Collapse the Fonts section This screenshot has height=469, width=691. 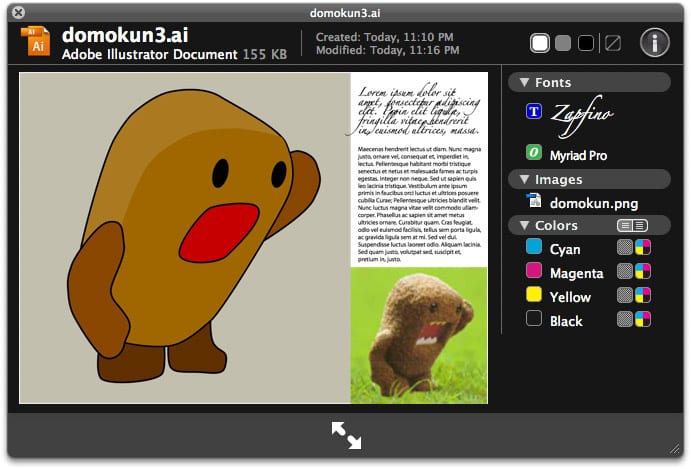[x=524, y=82]
